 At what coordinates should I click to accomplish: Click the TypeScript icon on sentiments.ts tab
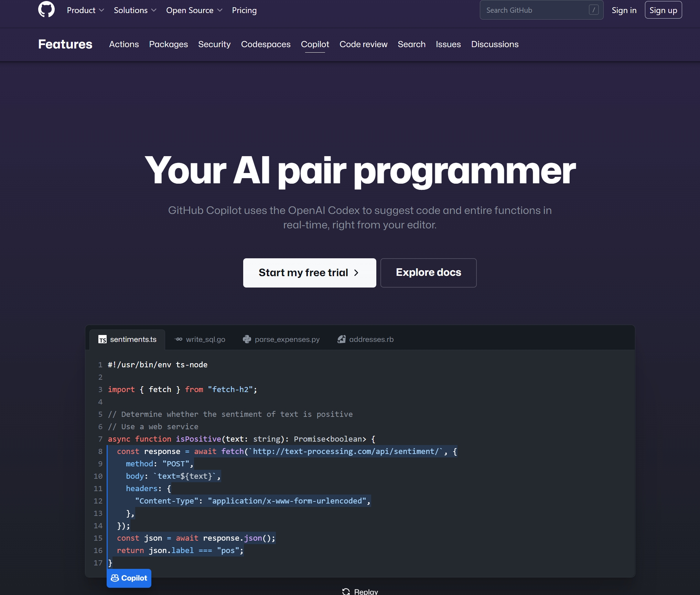103,339
